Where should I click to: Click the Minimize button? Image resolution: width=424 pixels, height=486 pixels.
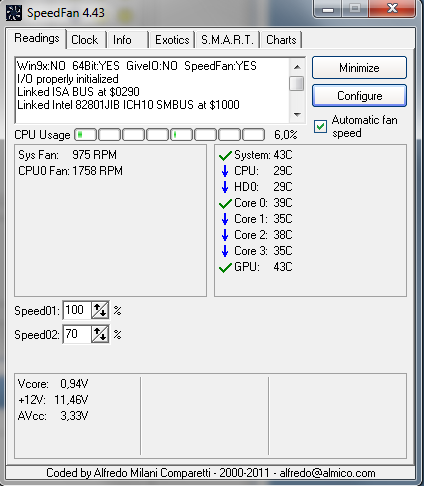pos(359,68)
